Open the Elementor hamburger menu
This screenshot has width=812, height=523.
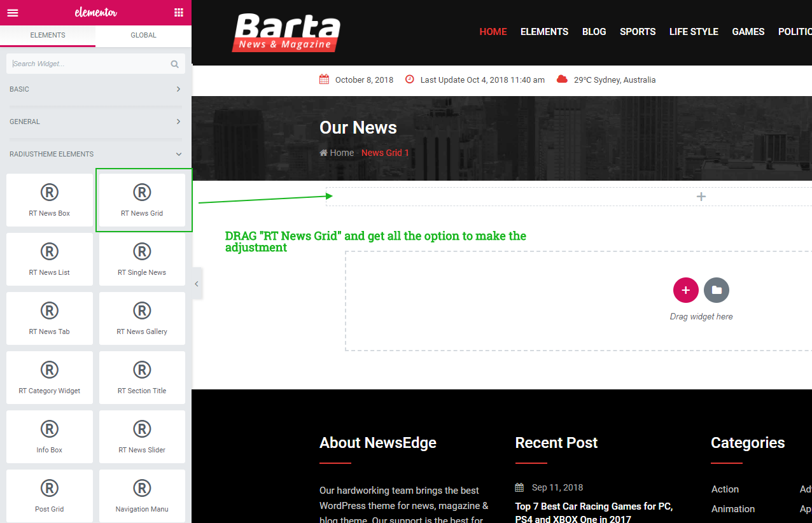click(13, 13)
